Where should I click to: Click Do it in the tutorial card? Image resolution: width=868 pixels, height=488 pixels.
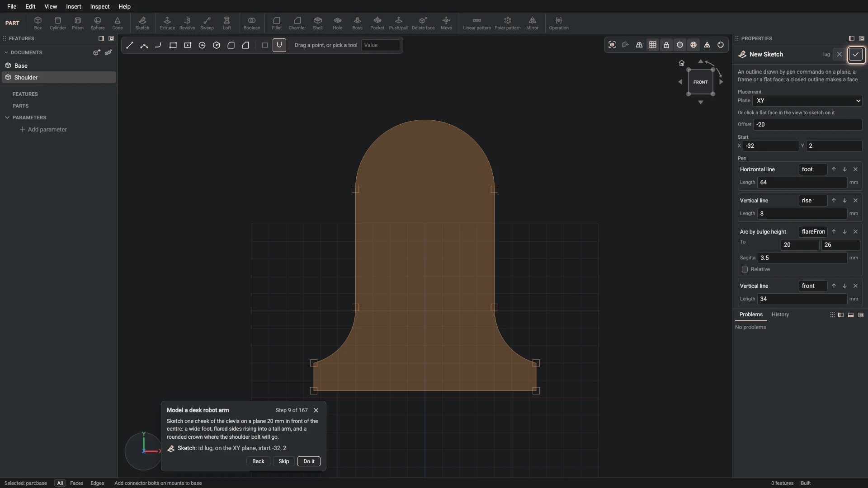pos(309,461)
